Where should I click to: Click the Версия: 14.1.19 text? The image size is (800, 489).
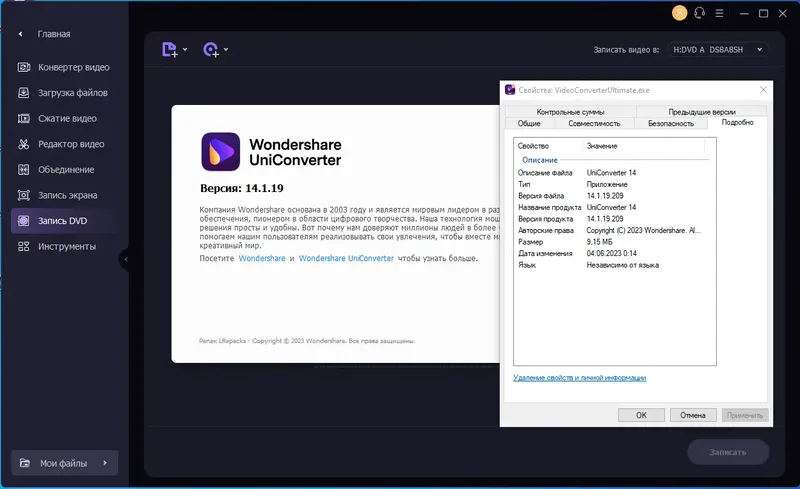[242, 188]
